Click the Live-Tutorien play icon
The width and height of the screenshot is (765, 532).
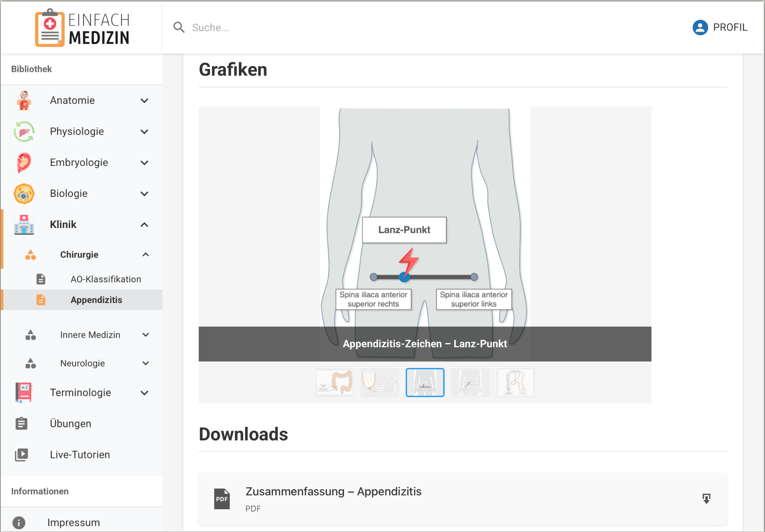(x=22, y=455)
